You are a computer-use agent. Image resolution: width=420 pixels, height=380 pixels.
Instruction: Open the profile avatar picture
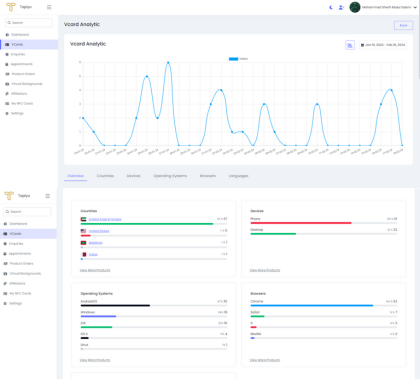click(x=355, y=7)
